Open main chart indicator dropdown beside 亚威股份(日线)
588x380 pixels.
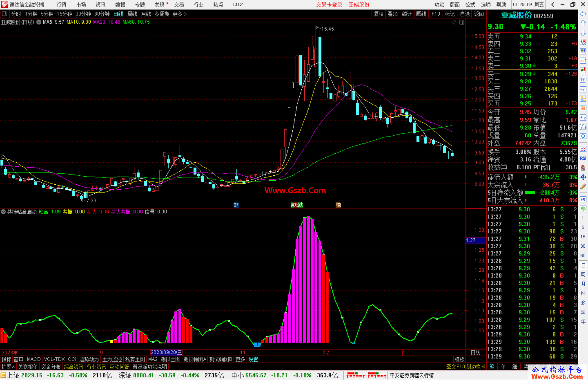[39, 22]
